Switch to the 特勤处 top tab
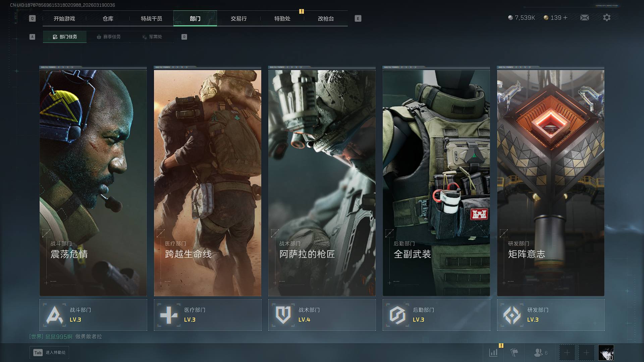Image resolution: width=644 pixels, height=362 pixels. tap(282, 19)
